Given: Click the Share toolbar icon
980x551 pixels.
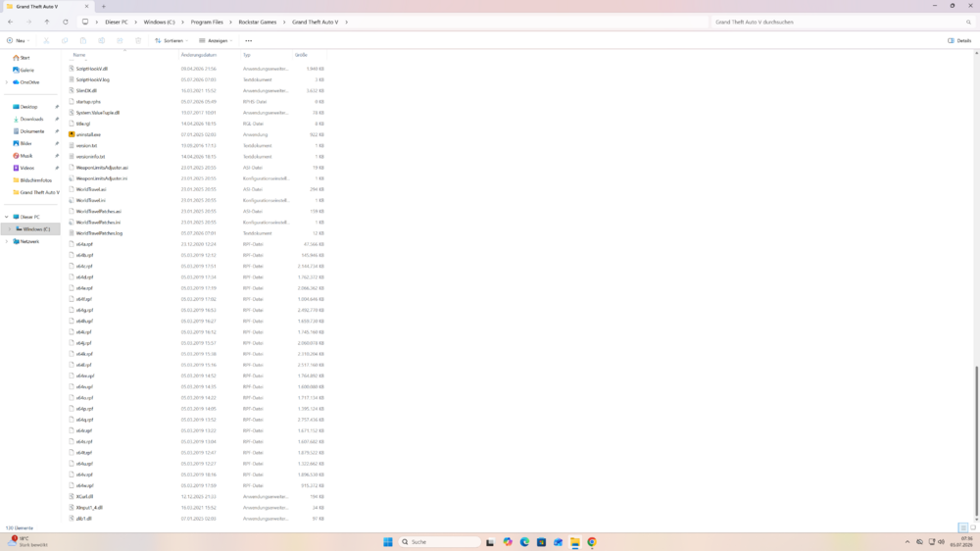Looking at the screenshot, I should click(120, 40).
